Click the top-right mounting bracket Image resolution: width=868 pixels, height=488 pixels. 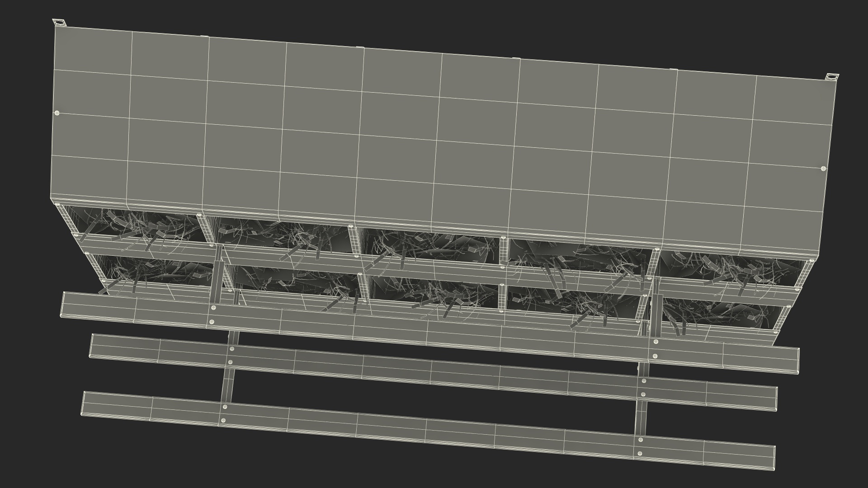click(x=832, y=77)
